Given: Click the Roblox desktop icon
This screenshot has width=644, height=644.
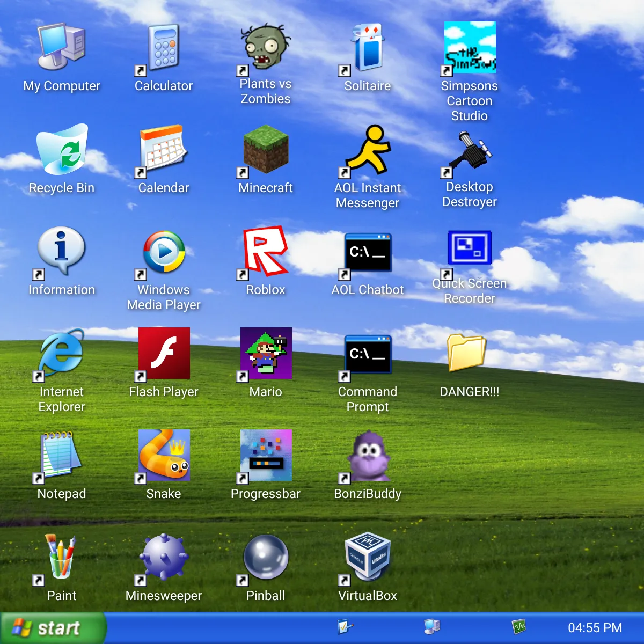Looking at the screenshot, I should tap(266, 251).
